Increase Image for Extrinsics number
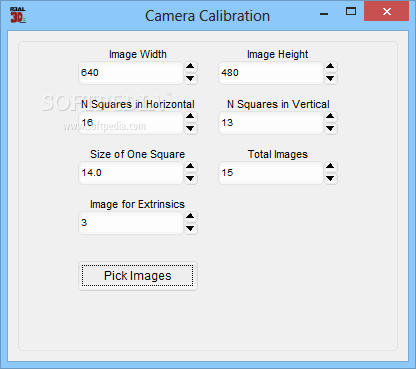416x369 pixels. tap(190, 217)
